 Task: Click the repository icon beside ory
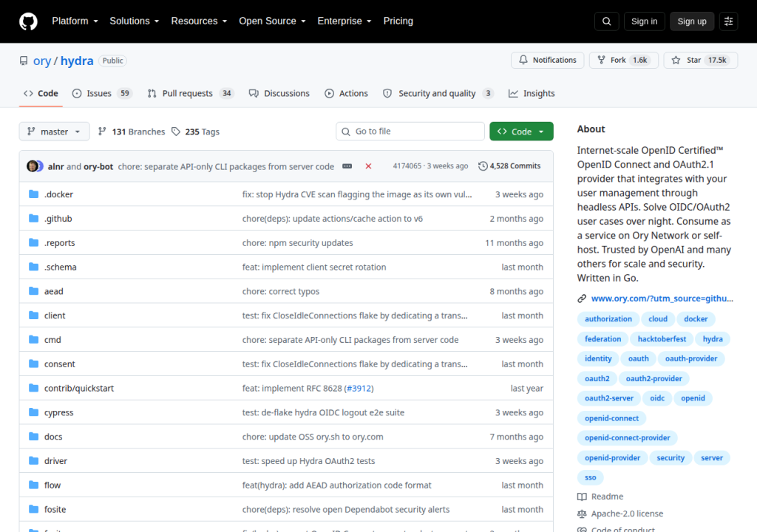(24, 61)
